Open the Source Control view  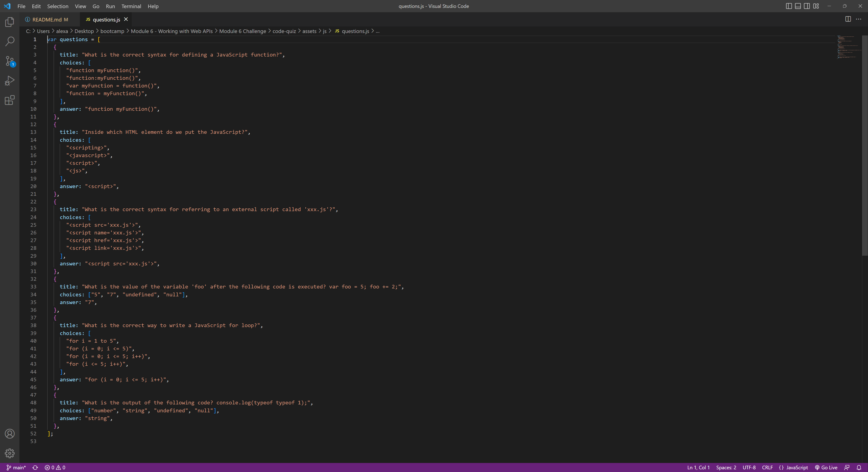pyautogui.click(x=9, y=61)
